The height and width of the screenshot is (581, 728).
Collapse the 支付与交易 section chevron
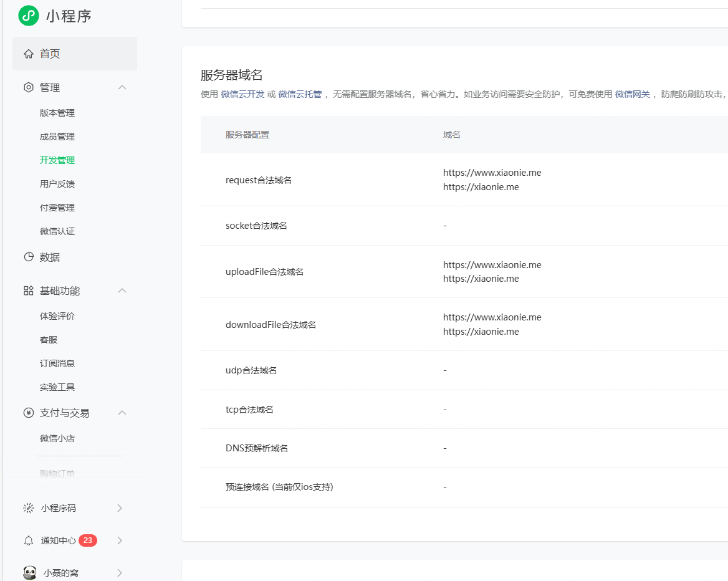point(122,413)
